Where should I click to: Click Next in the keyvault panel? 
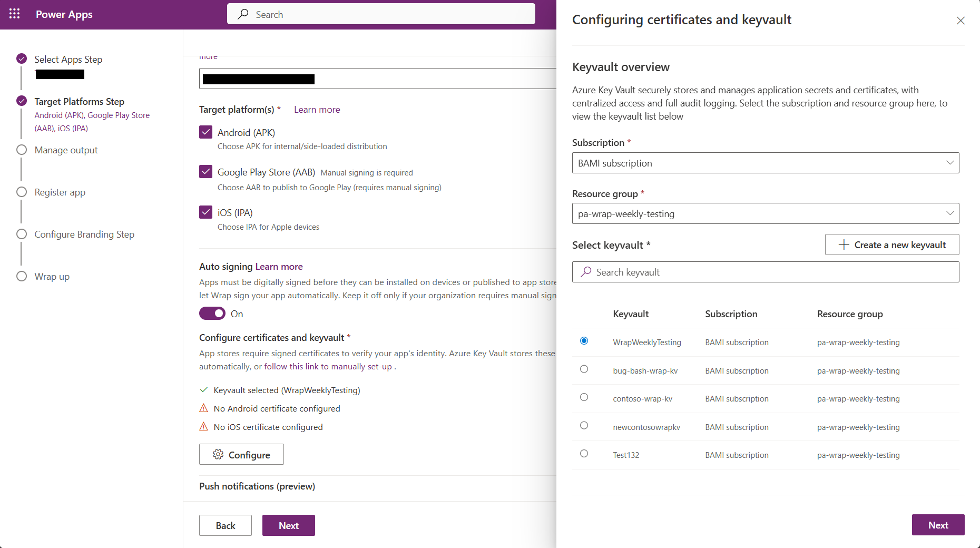[938, 525]
